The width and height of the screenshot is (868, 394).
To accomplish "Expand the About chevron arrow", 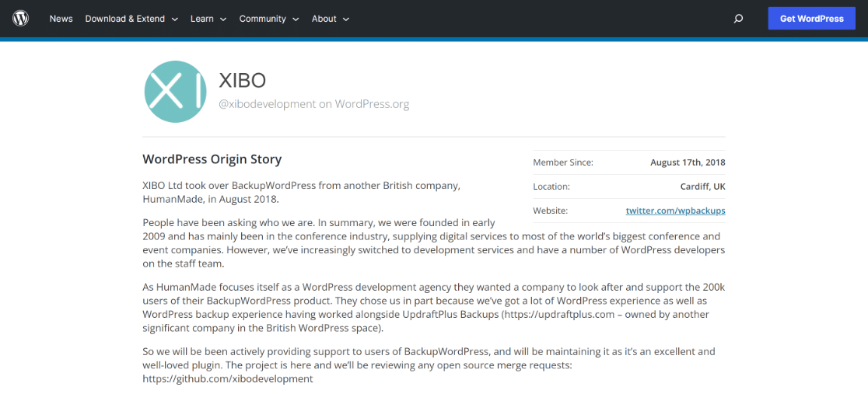I will point(346,19).
